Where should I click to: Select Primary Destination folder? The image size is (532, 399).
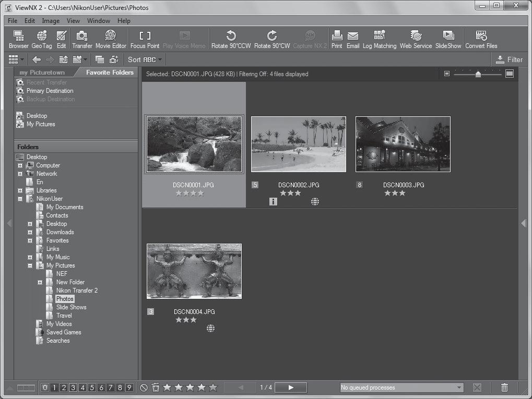pos(50,91)
